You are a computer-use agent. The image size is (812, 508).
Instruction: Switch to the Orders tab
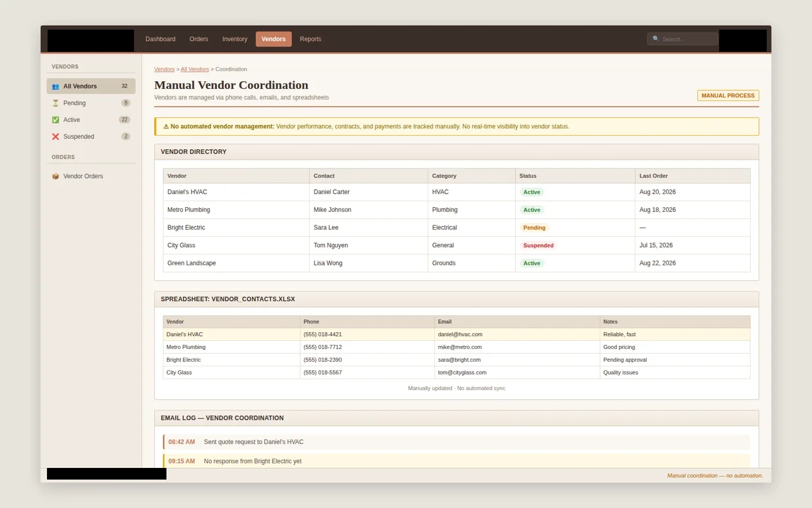[x=198, y=39]
